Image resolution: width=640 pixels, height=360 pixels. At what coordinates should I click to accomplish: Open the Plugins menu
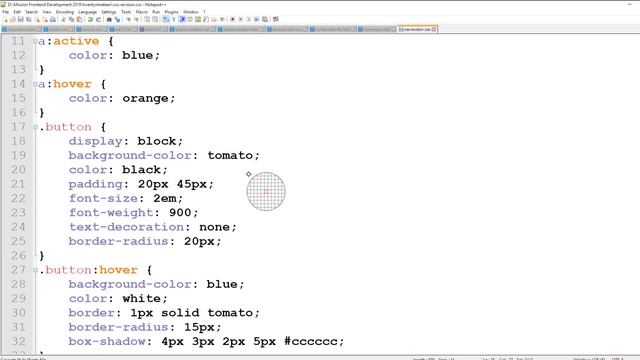point(171,12)
